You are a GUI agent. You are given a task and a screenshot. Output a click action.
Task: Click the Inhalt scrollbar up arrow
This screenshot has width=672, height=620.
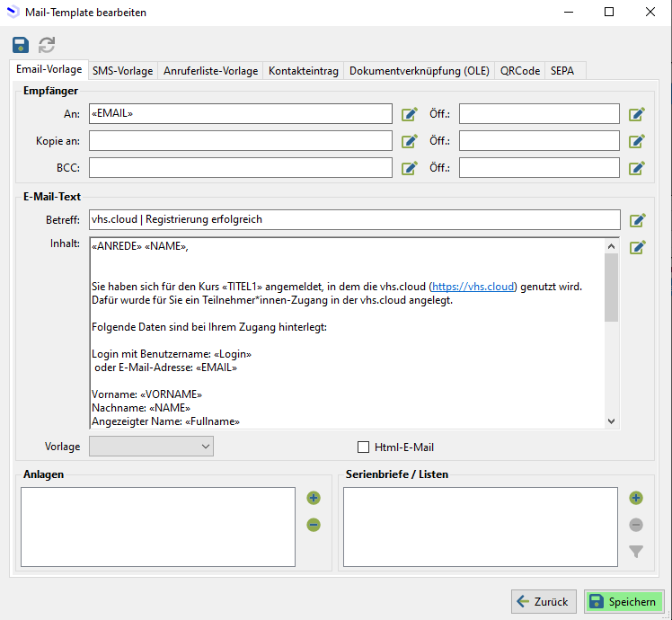pos(612,246)
